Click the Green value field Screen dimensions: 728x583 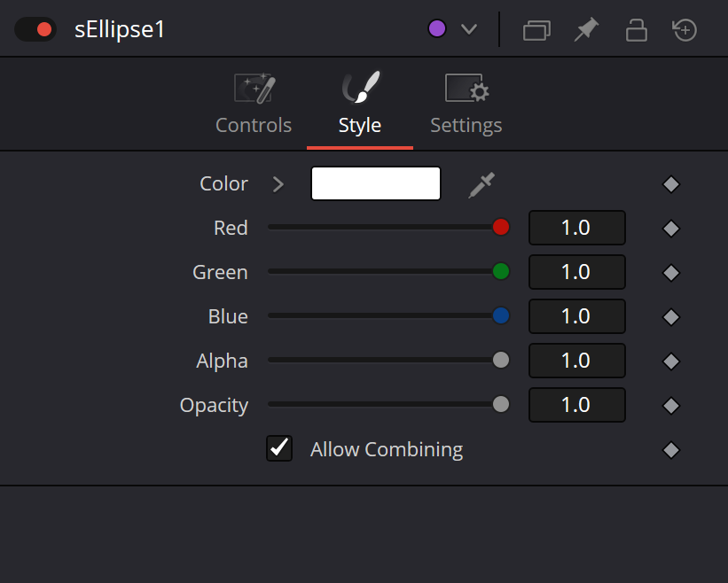click(x=577, y=272)
